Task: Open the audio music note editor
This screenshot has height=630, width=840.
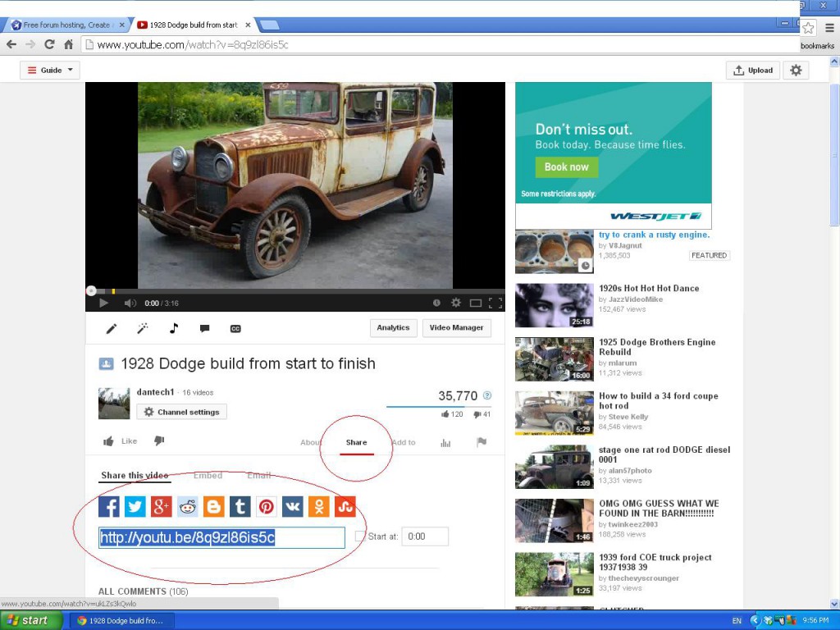Action: coord(174,328)
